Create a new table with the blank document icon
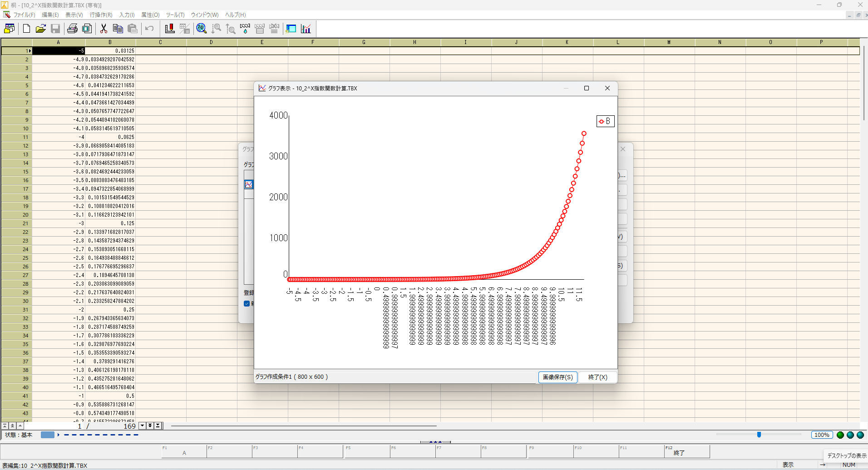The height and width of the screenshot is (470, 868). tap(26, 29)
